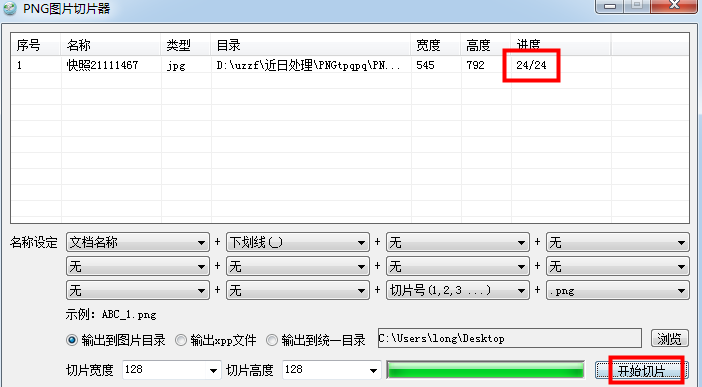Image resolution: width=702 pixels, height=387 pixels.
Task: Open the 切片号(1,2,3 ...) dropdown
Action: 458,291
